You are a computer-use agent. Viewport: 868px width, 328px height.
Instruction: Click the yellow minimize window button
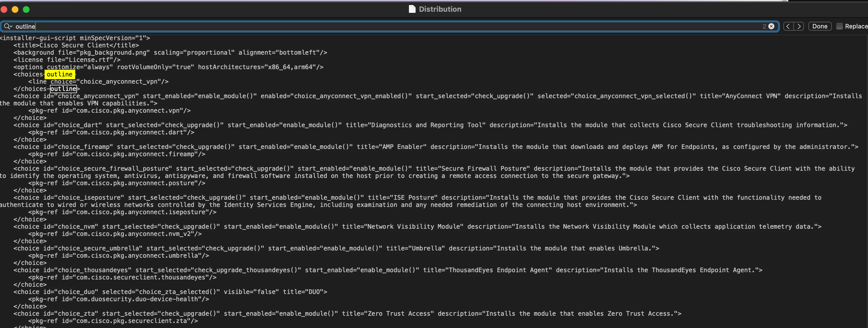point(15,9)
